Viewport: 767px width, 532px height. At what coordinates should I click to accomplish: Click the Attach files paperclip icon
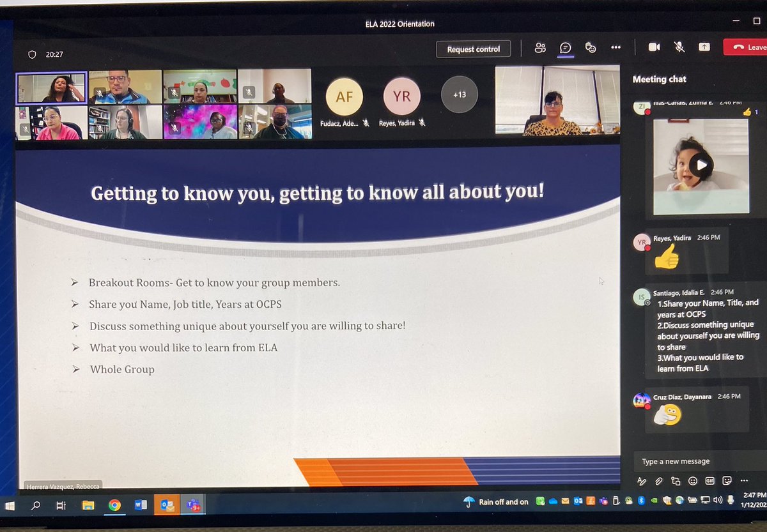(x=659, y=481)
